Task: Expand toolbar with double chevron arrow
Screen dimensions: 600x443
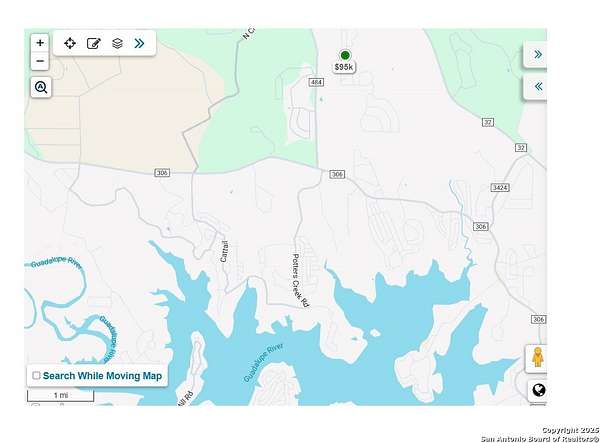Action: [x=140, y=43]
